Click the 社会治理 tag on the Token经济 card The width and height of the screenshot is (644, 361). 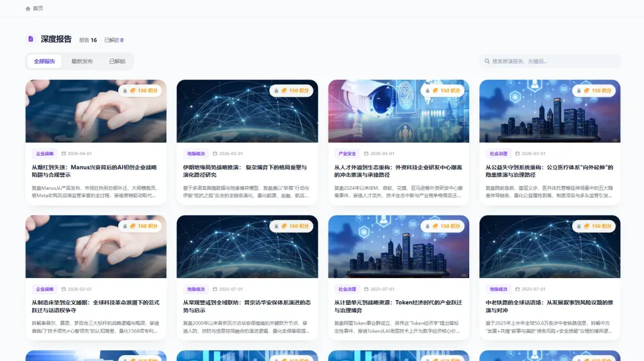click(347, 289)
